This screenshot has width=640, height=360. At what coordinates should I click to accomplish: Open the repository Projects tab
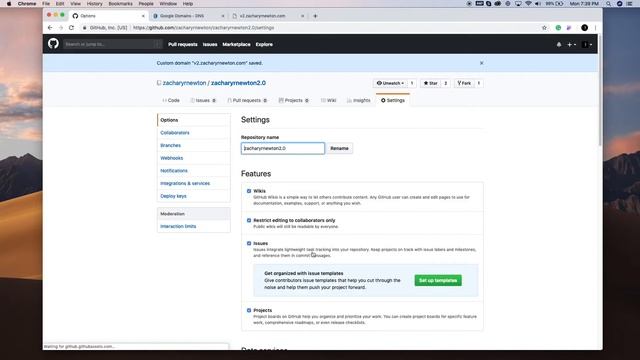click(293, 100)
